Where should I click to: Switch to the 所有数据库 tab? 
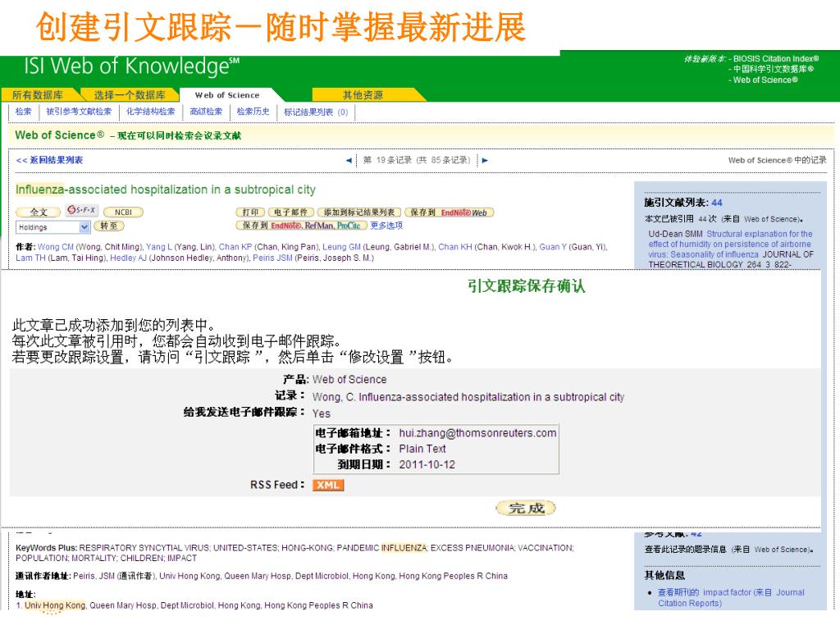point(38,95)
